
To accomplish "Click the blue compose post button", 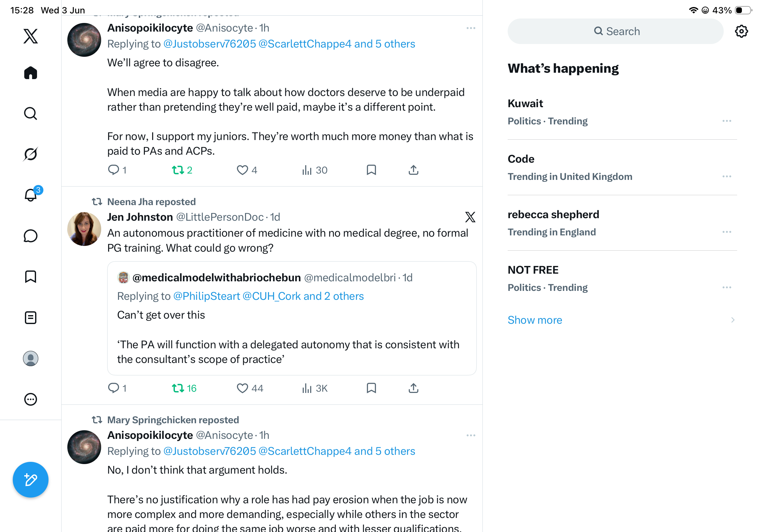I will [x=31, y=480].
